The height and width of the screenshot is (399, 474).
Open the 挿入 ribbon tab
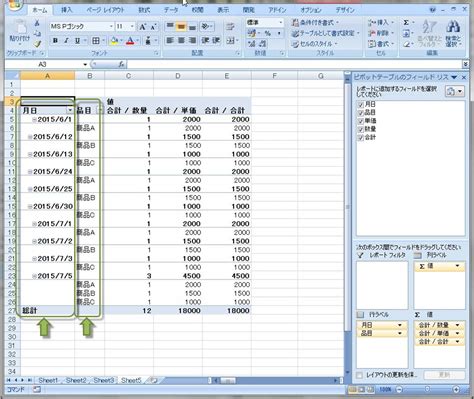(x=67, y=10)
